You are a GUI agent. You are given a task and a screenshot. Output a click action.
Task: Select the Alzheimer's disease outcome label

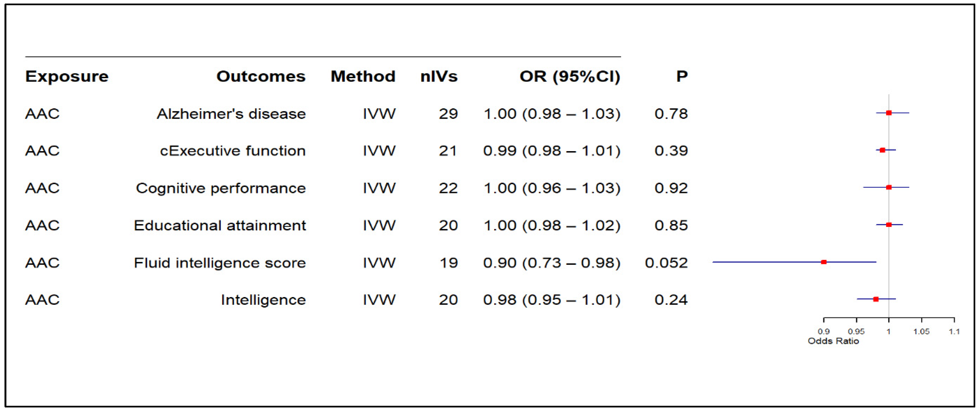click(231, 114)
